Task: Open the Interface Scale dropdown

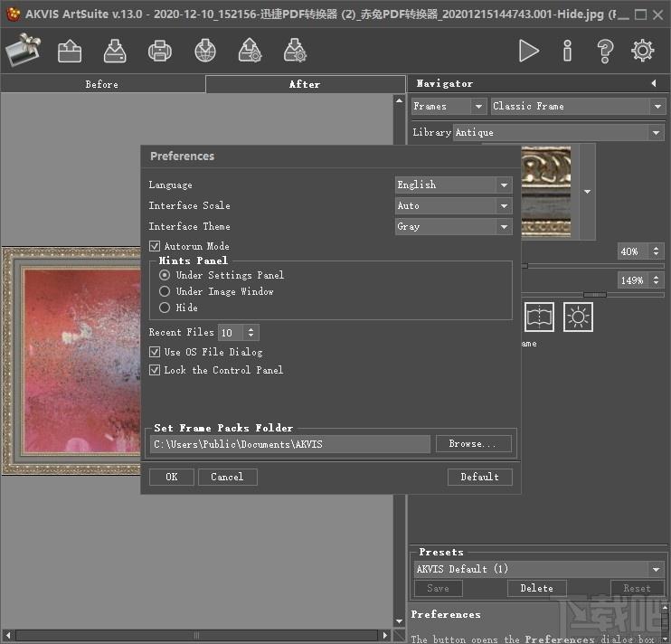Action: pos(454,206)
